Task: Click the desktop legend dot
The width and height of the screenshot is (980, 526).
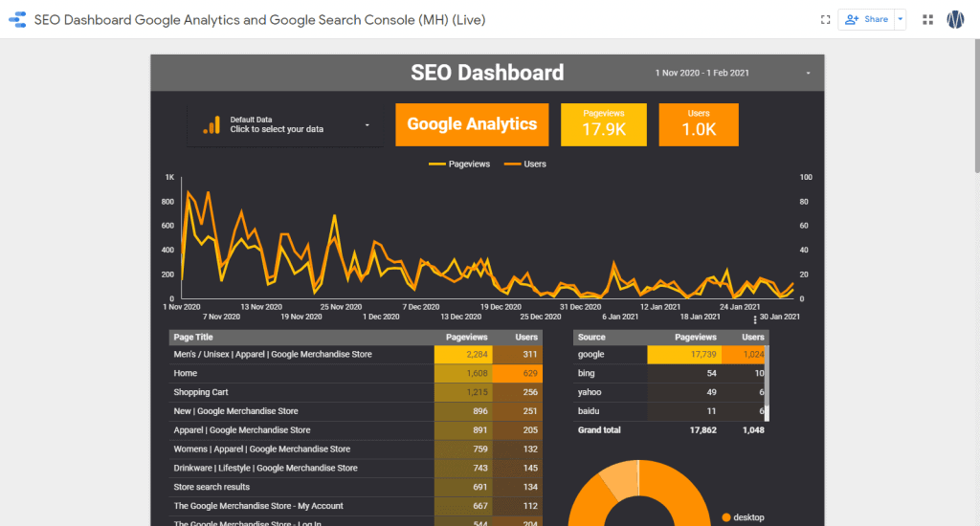Action: pyautogui.click(x=725, y=517)
